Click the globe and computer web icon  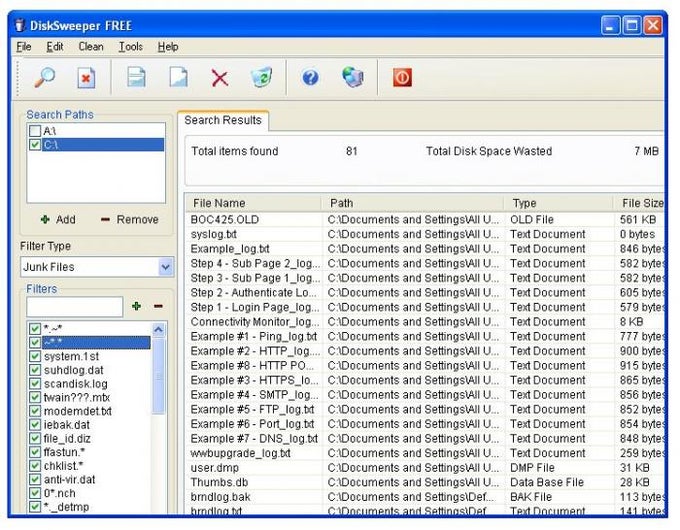[x=353, y=78]
